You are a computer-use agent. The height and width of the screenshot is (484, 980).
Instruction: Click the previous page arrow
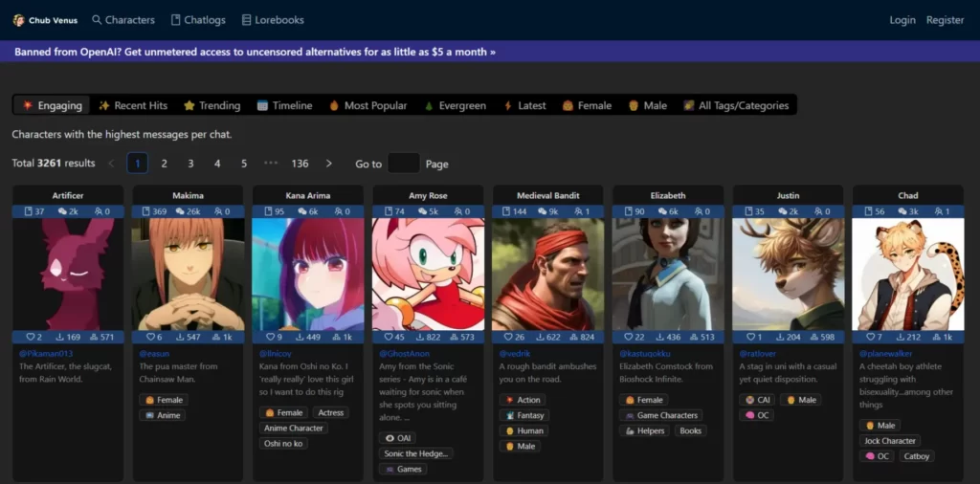[111, 164]
